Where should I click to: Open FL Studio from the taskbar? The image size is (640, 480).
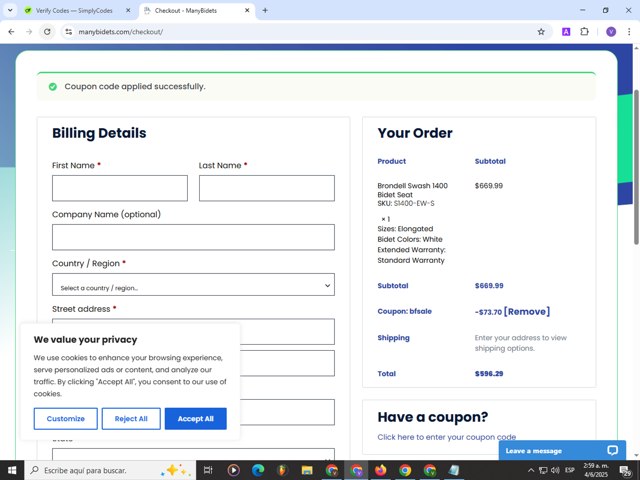pyautogui.click(x=282, y=470)
